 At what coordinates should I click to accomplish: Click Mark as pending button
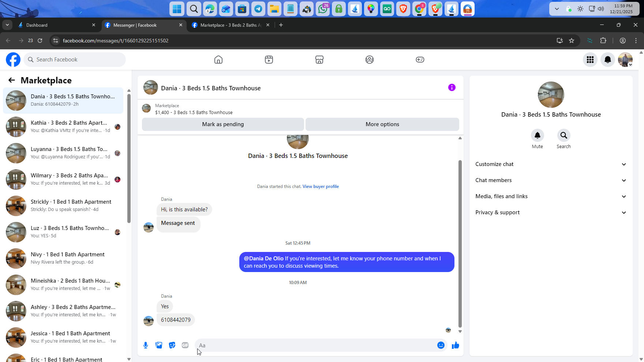pyautogui.click(x=223, y=124)
